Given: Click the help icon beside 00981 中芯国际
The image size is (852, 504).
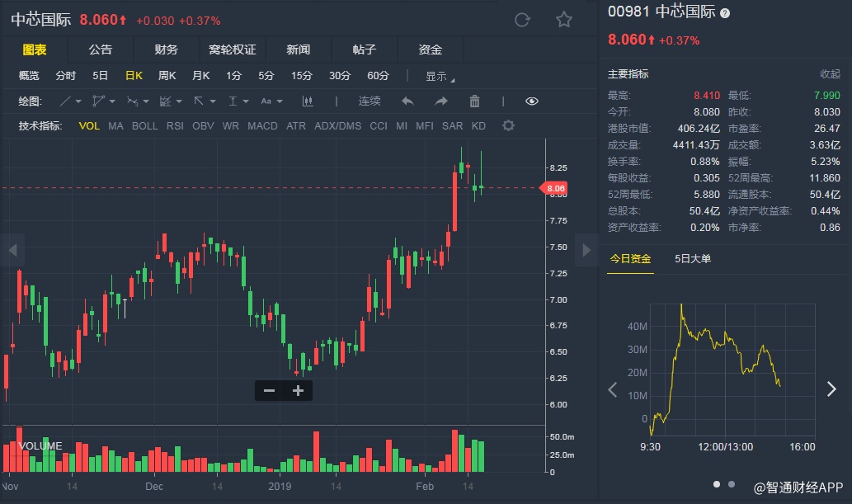Looking at the screenshot, I should pos(725,13).
